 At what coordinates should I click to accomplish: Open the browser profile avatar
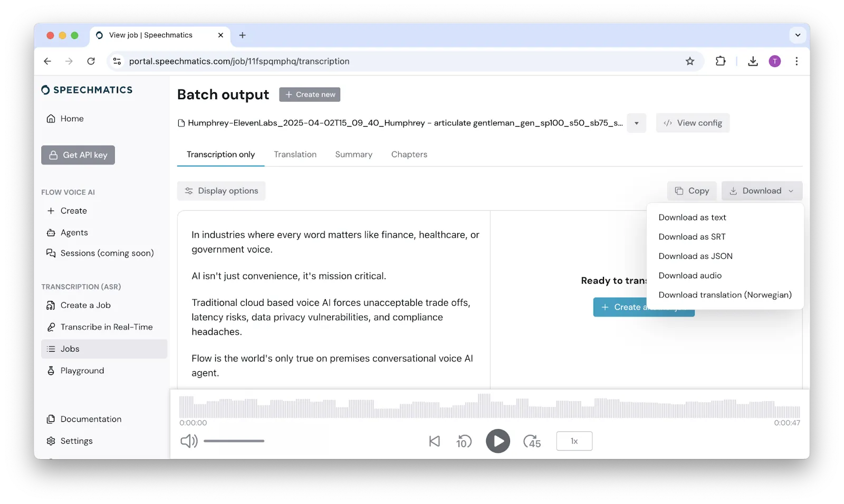[x=774, y=61]
